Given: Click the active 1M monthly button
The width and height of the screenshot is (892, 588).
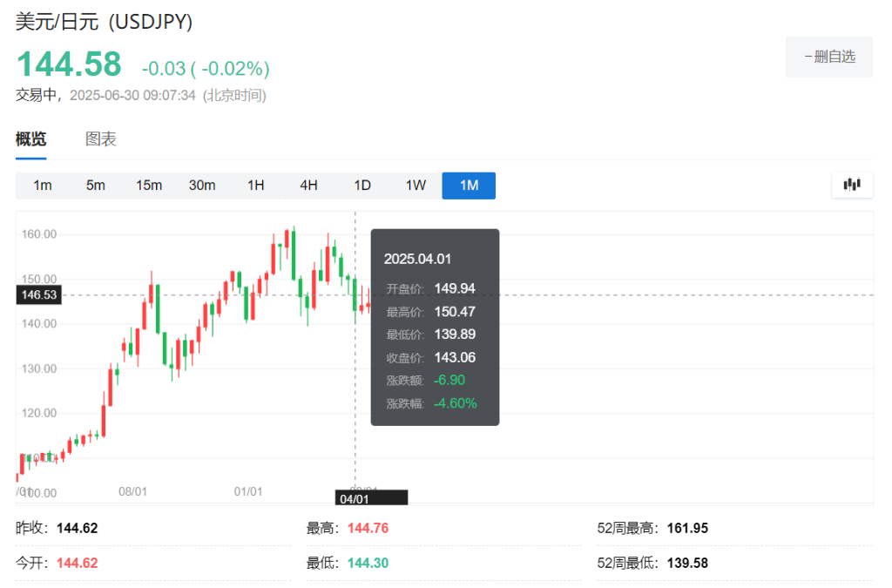Looking at the screenshot, I should [x=469, y=186].
